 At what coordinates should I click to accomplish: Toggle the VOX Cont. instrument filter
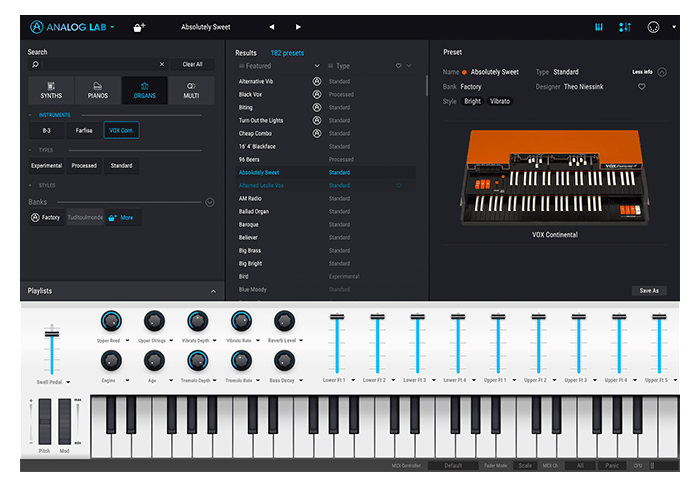click(121, 130)
